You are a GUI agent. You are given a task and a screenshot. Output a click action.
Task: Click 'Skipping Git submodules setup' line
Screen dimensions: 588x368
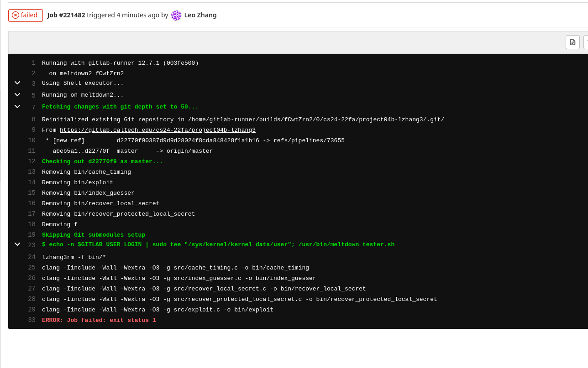[94, 235]
